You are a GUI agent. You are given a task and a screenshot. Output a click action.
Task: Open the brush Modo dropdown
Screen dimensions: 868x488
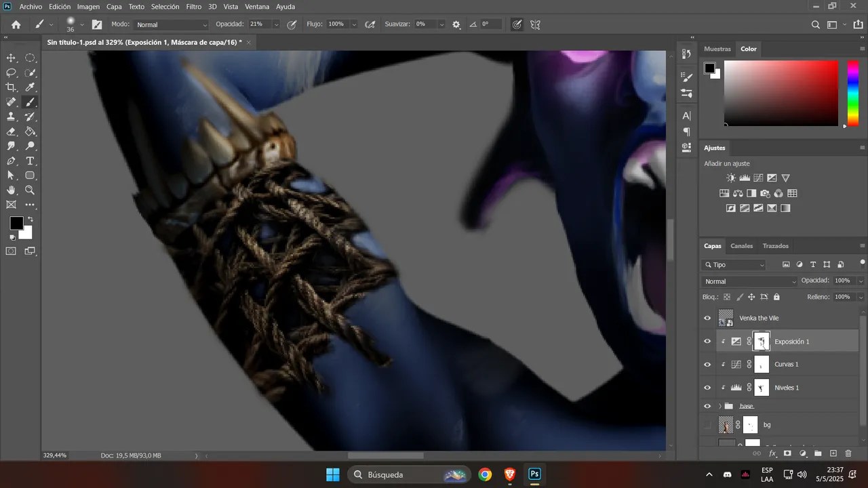click(x=171, y=24)
